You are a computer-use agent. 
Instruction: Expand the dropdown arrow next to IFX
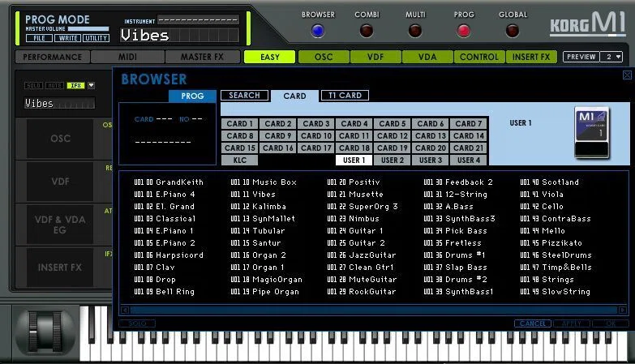point(91,85)
